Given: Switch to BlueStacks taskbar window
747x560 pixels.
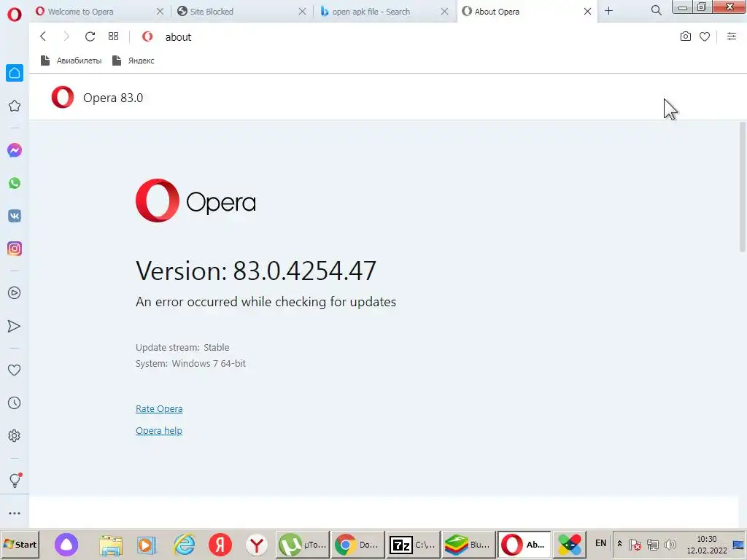Looking at the screenshot, I should tap(468, 544).
